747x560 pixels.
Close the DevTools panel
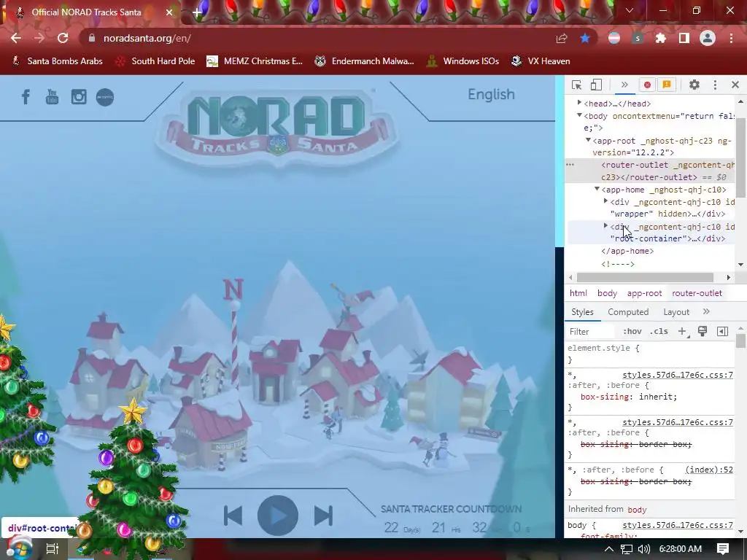(x=735, y=85)
